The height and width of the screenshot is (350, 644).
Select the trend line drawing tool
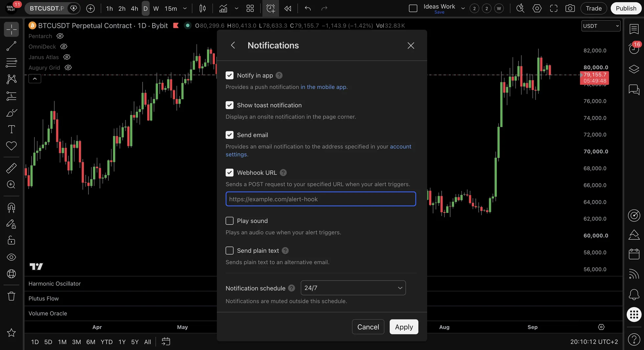pyautogui.click(x=11, y=46)
